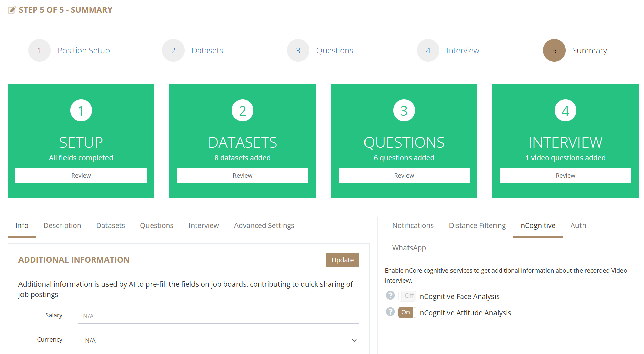Switch to the Auth tab
Image resolution: width=644 pixels, height=354 pixels.
tap(578, 226)
